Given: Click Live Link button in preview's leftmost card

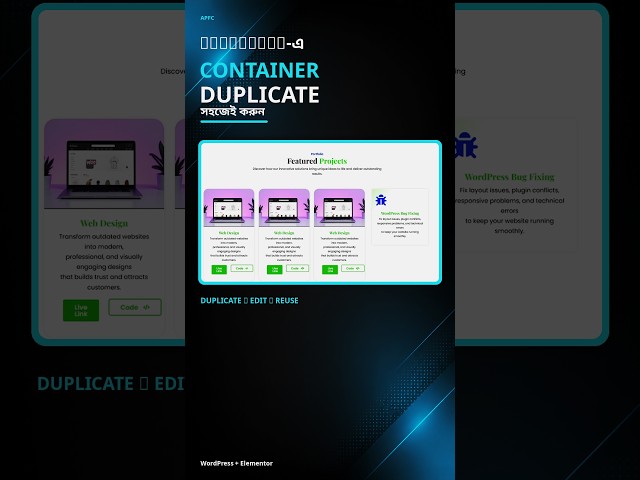Looking at the screenshot, I should point(219,270).
